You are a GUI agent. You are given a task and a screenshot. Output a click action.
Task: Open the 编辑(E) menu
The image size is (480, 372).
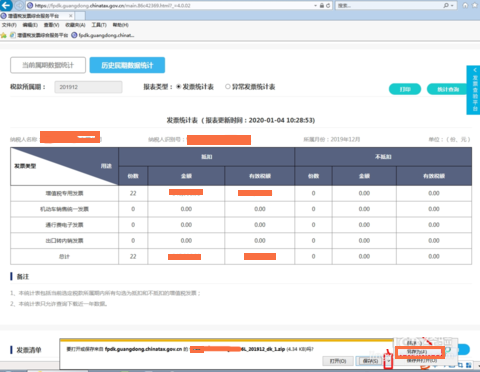tap(30, 25)
